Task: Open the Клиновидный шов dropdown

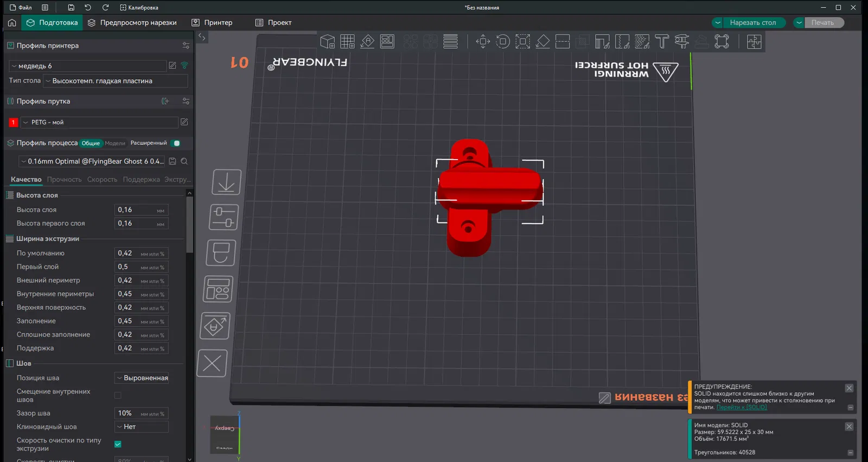Action: pos(142,427)
